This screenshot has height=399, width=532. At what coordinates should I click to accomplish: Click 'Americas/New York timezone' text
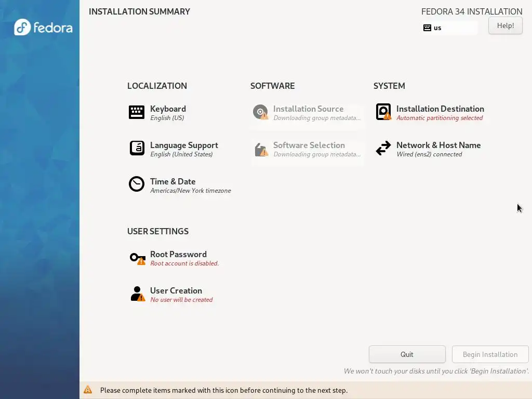tap(190, 191)
